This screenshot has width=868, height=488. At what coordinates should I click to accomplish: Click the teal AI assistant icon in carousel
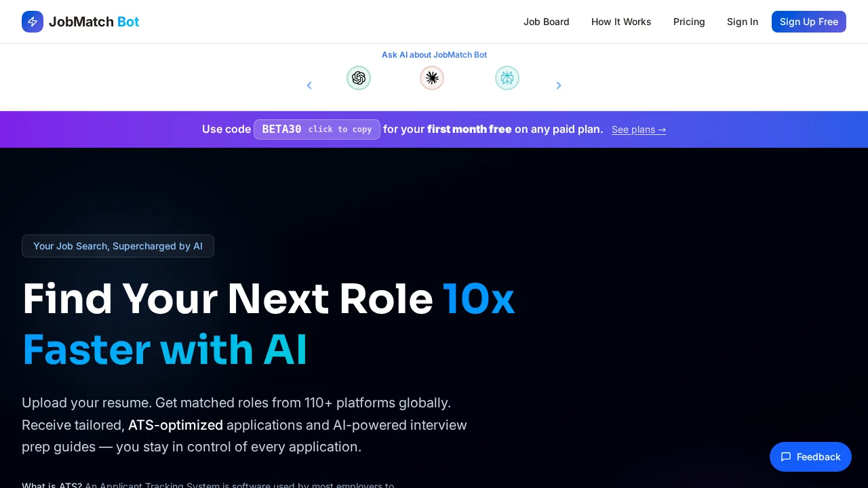click(507, 78)
